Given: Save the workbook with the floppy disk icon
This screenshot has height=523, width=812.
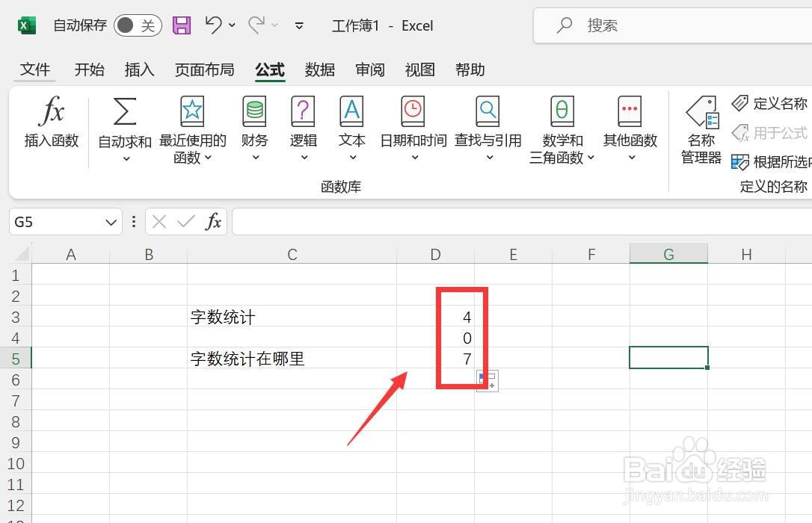Looking at the screenshot, I should click(x=181, y=25).
